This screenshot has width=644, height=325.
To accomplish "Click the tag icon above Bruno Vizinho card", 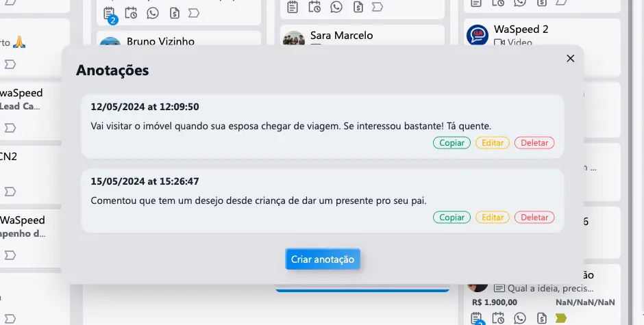I will point(194,13).
